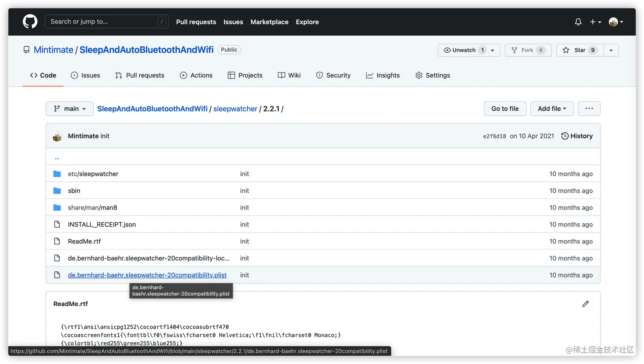Open the Security tab

point(333,75)
